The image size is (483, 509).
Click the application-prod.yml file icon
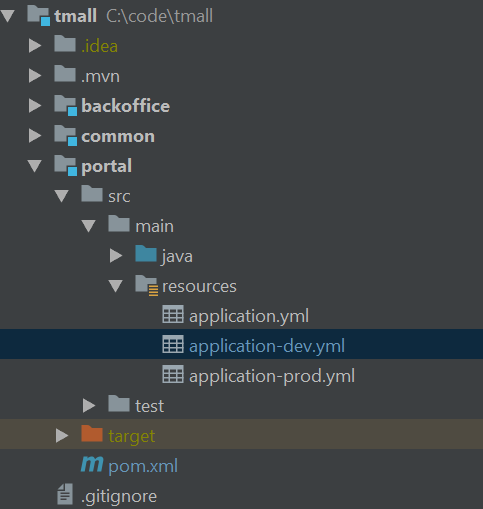click(x=173, y=374)
